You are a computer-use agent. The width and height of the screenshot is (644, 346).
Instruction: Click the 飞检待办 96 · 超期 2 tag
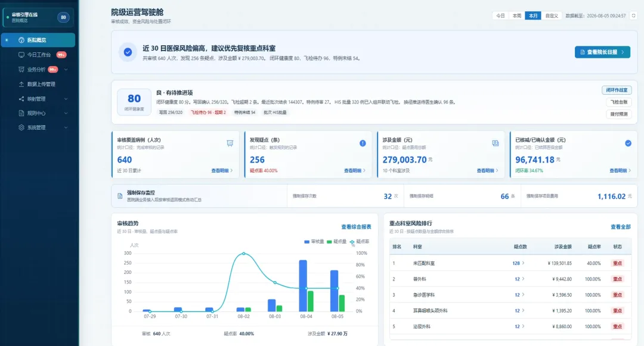point(208,113)
